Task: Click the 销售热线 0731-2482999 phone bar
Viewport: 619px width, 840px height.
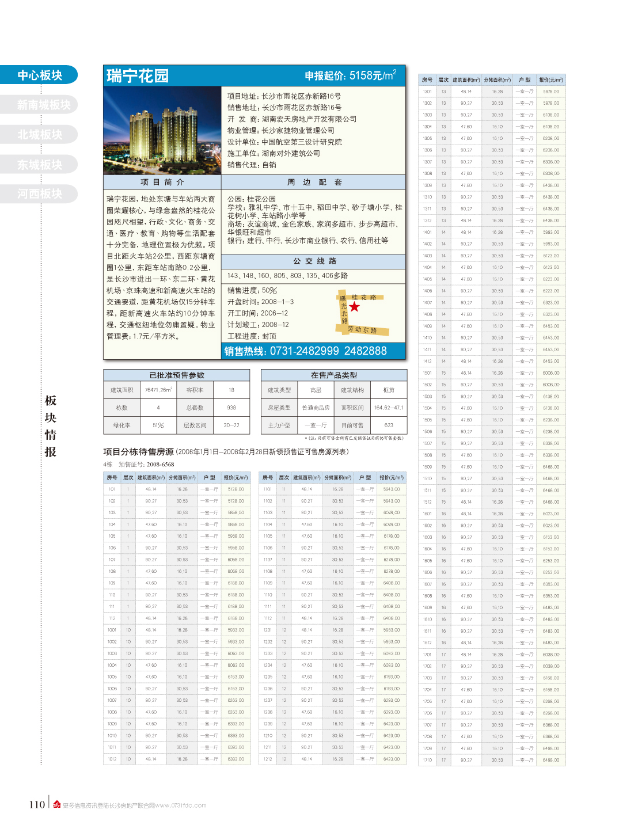Action: click(x=314, y=351)
